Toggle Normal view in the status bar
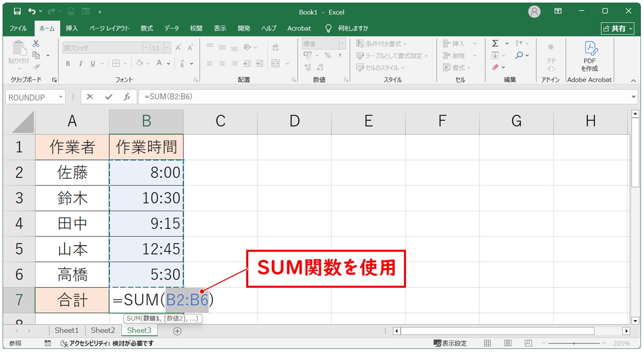The height and width of the screenshot is (352, 644). 488,343
